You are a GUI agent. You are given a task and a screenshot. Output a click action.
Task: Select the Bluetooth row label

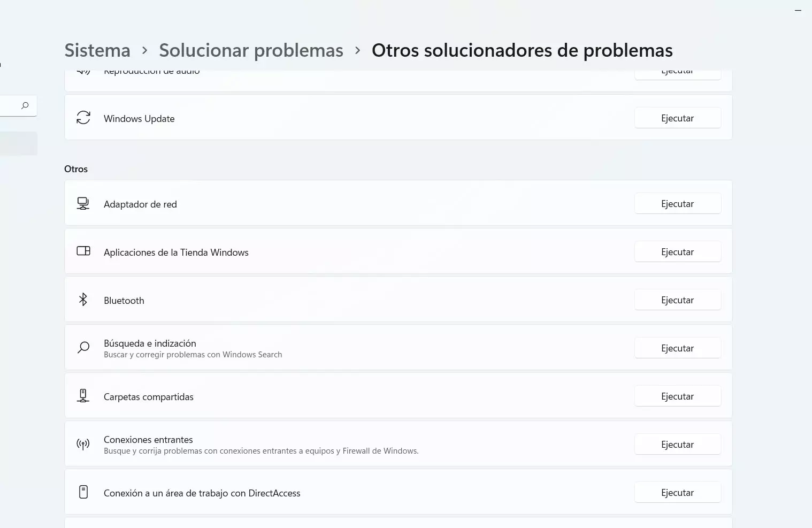click(124, 301)
